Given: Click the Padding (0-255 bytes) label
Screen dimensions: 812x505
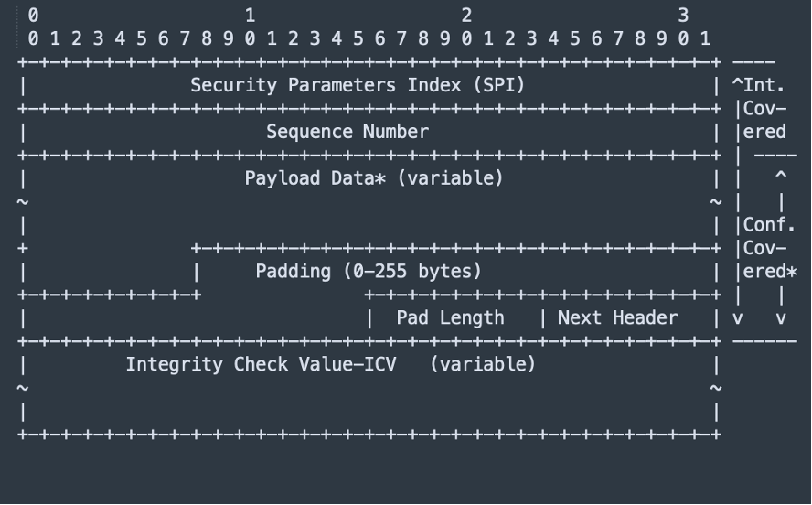Looking at the screenshot, I should pos(369,272).
